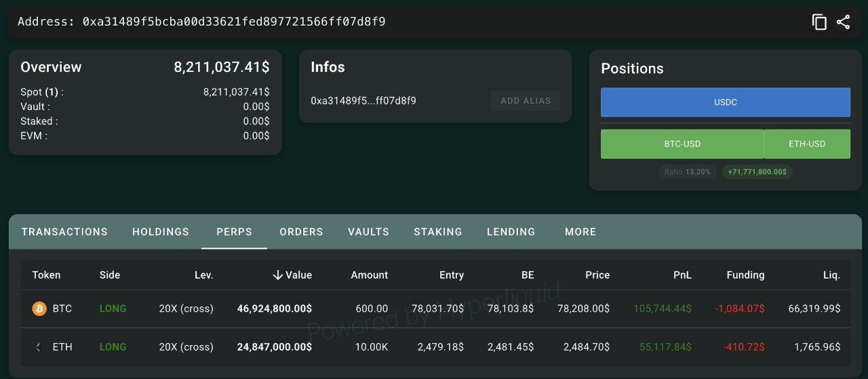Click the Vault 0.00$ value
The image size is (868, 379).
point(256,106)
